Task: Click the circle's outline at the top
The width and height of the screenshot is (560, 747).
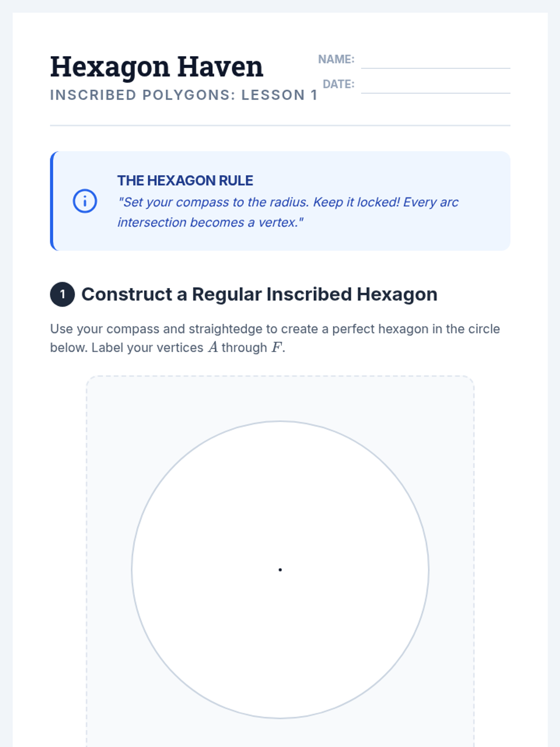Action: click(x=280, y=422)
